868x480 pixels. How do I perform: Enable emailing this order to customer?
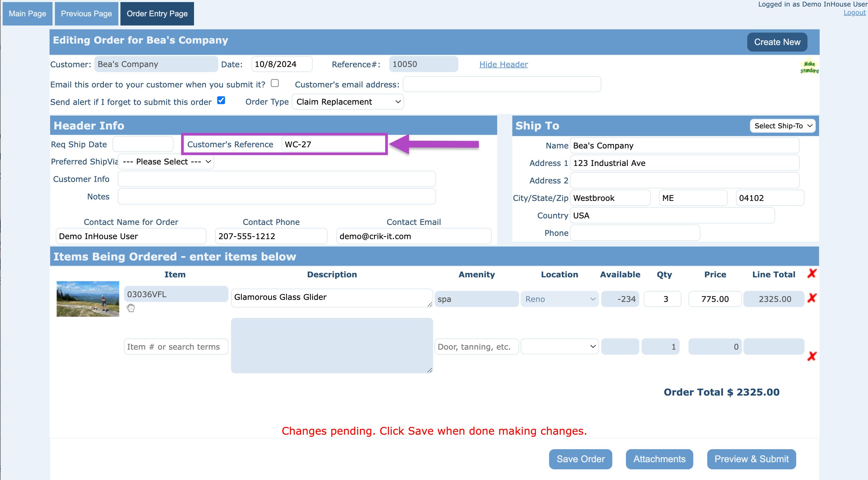tap(275, 83)
